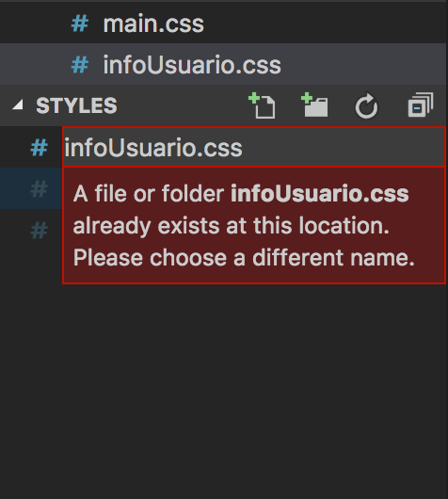
Task: Click the blue hash icon left of rename field
Action: point(39,148)
